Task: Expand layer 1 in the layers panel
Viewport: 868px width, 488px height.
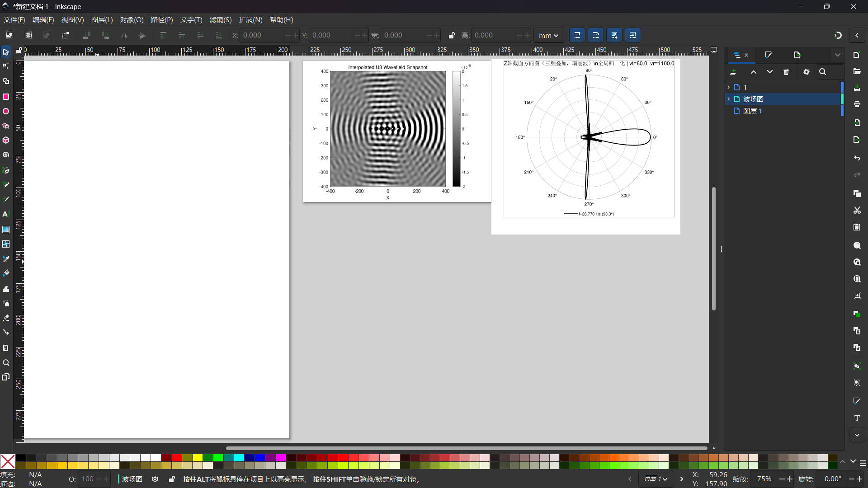Action: click(728, 87)
